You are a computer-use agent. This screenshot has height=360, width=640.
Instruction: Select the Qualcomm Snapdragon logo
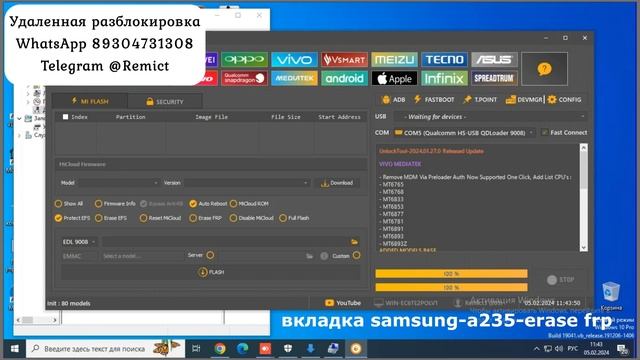click(244, 78)
